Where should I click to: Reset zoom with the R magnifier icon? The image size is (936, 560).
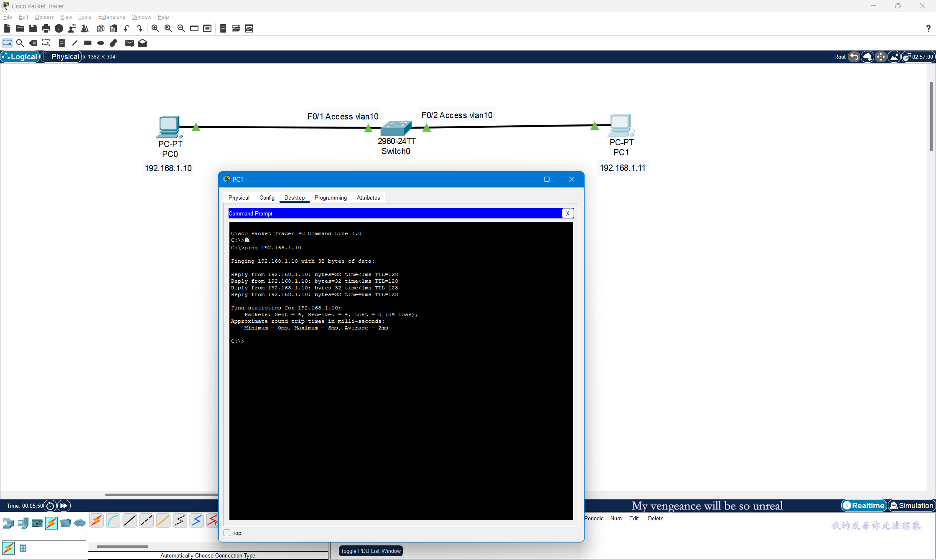click(168, 28)
